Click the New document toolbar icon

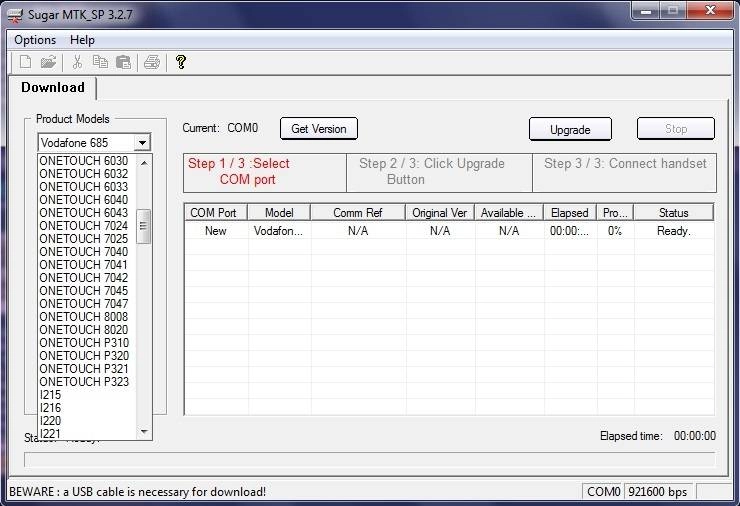click(25, 62)
